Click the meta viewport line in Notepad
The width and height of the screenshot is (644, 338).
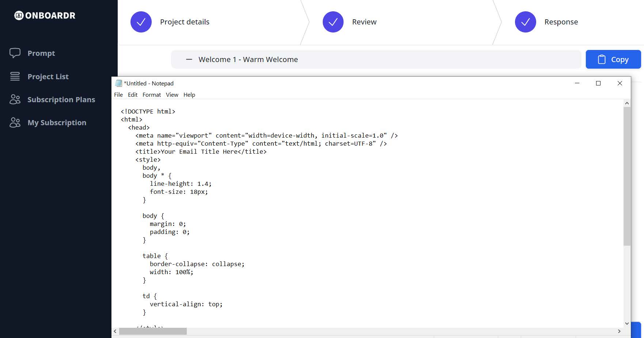pos(266,136)
